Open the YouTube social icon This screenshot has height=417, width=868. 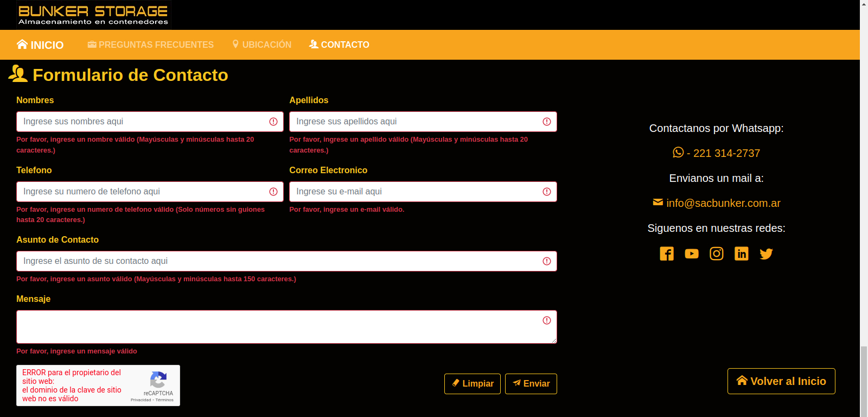(692, 254)
